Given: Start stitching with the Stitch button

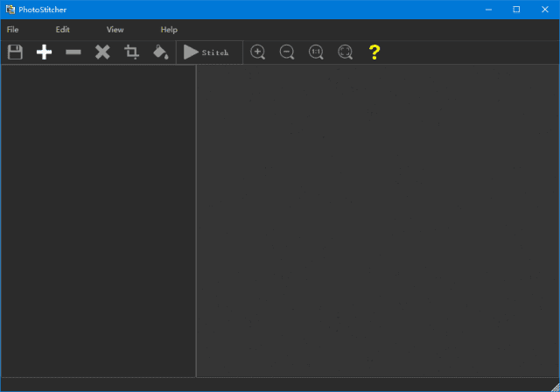Looking at the screenshot, I should coord(209,52).
